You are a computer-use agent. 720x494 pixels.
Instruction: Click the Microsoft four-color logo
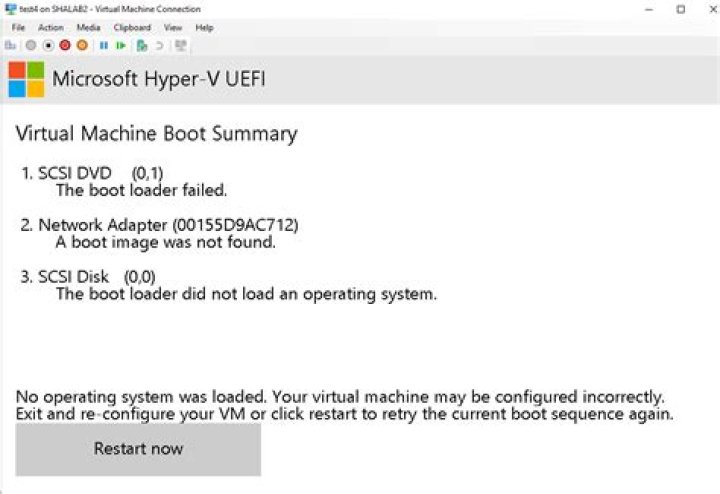[27, 79]
